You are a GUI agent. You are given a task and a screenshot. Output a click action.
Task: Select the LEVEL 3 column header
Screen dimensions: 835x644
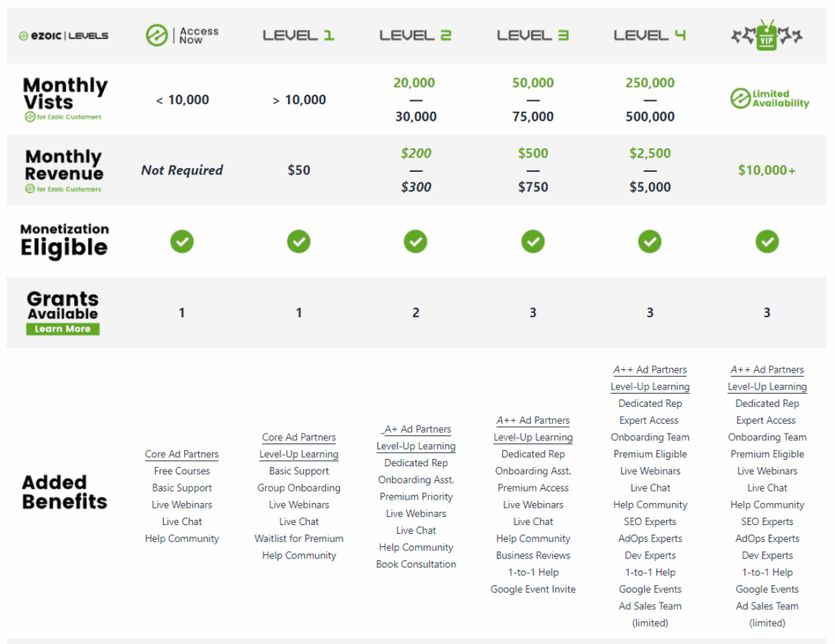(x=532, y=36)
